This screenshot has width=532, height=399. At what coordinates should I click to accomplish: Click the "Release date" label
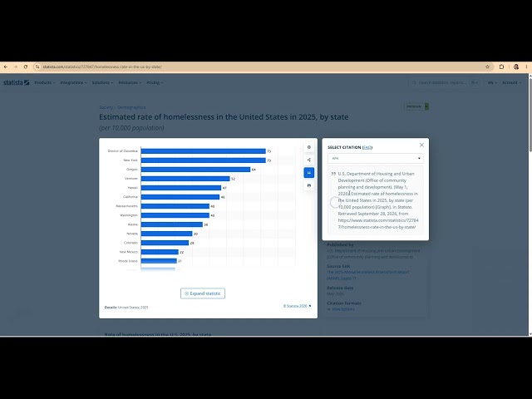(340, 288)
